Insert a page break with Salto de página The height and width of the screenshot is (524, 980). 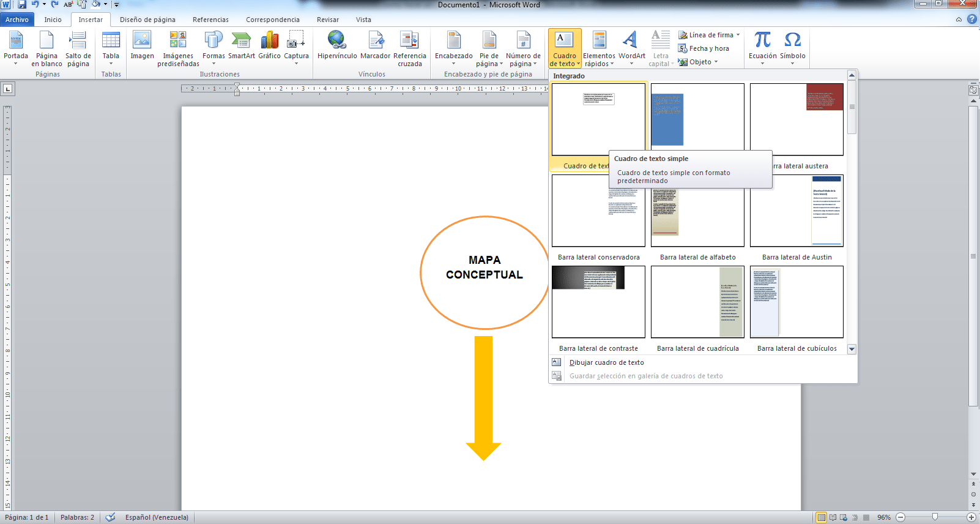click(78, 48)
